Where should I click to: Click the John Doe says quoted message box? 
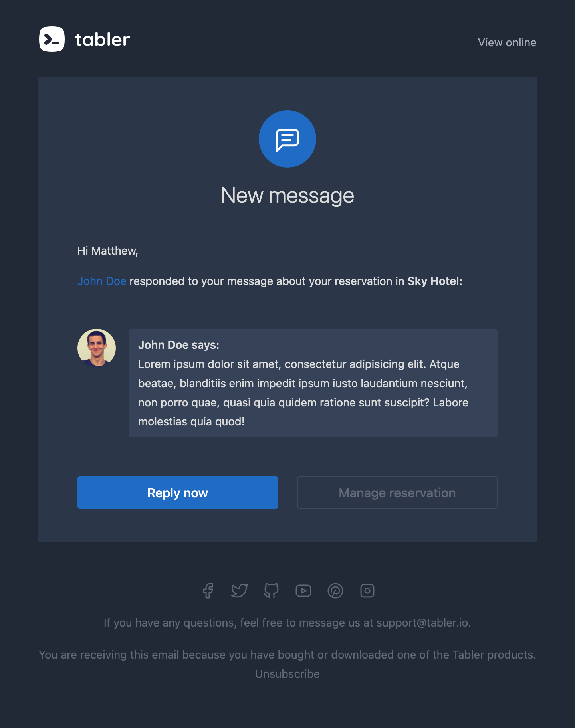point(313,383)
